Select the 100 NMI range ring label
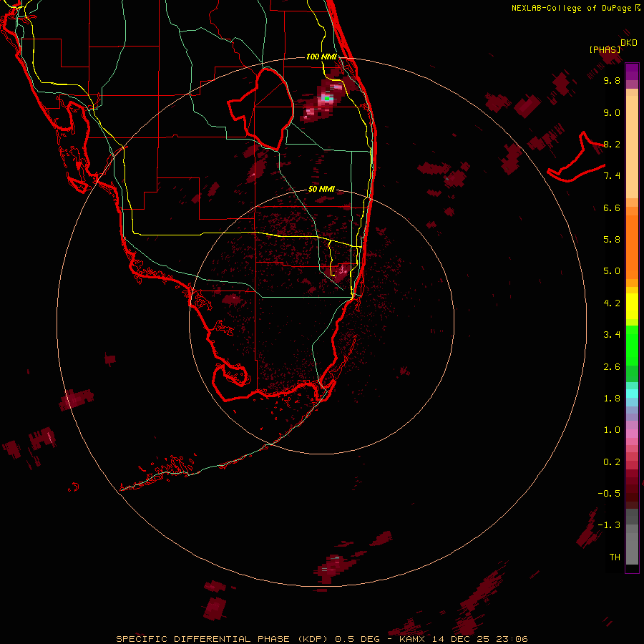Screen dimensions: 644x644 point(321,57)
